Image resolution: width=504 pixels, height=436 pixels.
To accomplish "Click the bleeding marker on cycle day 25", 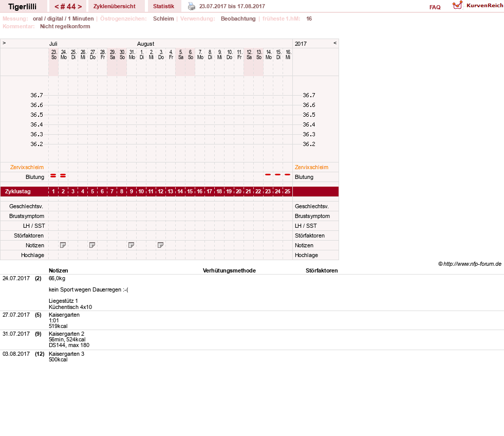I will click(287, 174).
